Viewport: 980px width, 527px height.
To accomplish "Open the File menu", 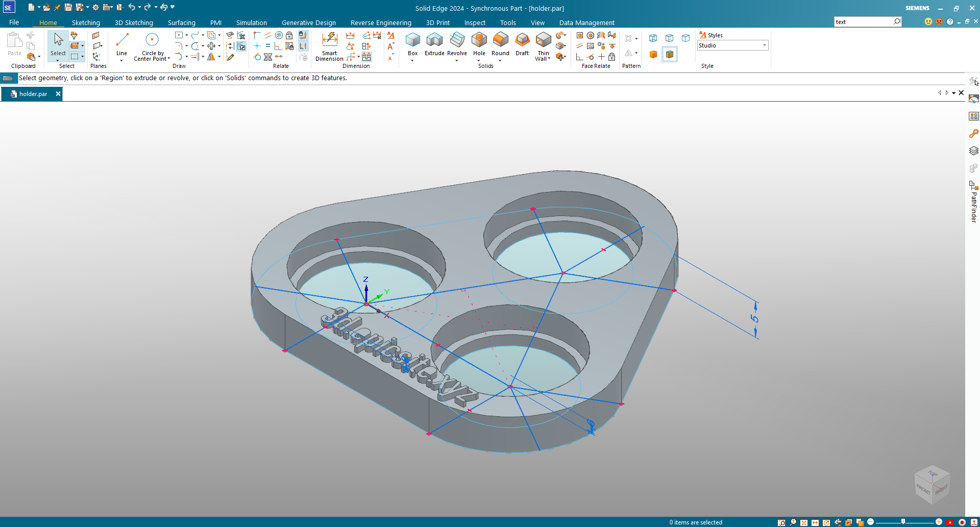I will [x=14, y=22].
